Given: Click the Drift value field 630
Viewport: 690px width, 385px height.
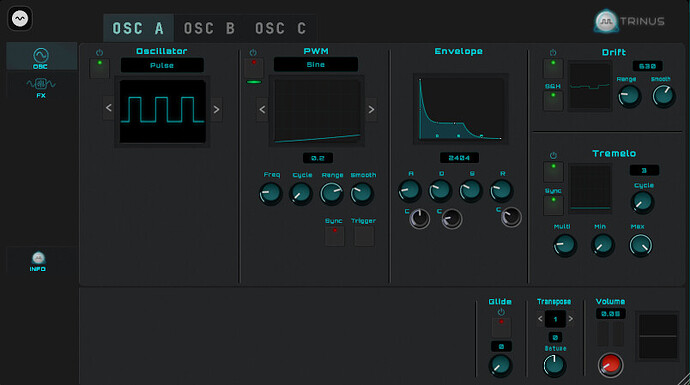Looking at the screenshot, I should click(x=647, y=66).
